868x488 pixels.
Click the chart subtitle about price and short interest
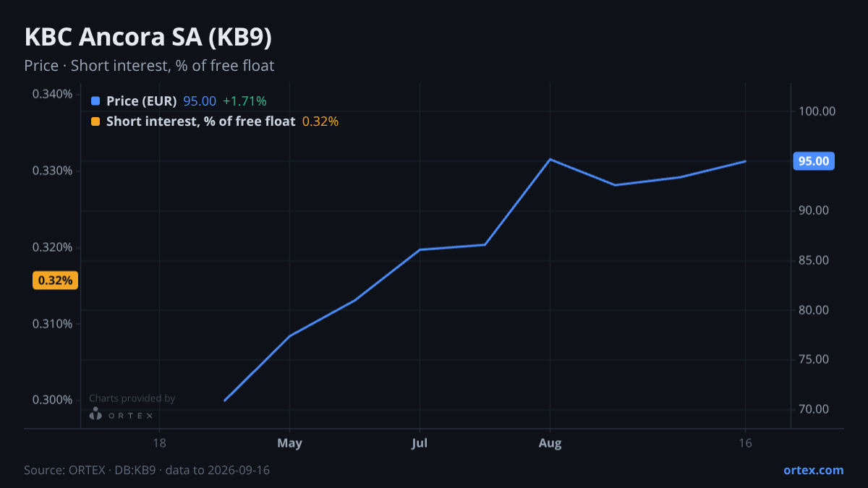coord(149,66)
